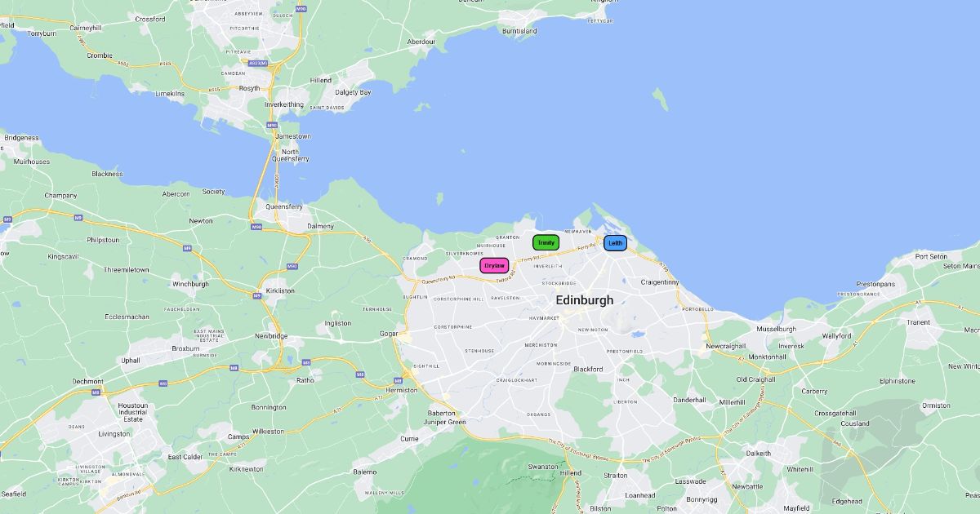Click the Balerno label
This screenshot has width=980, height=514.
coord(364,472)
